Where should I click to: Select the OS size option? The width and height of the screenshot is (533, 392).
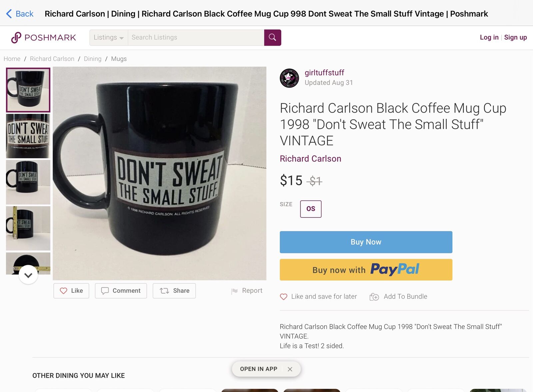point(310,209)
